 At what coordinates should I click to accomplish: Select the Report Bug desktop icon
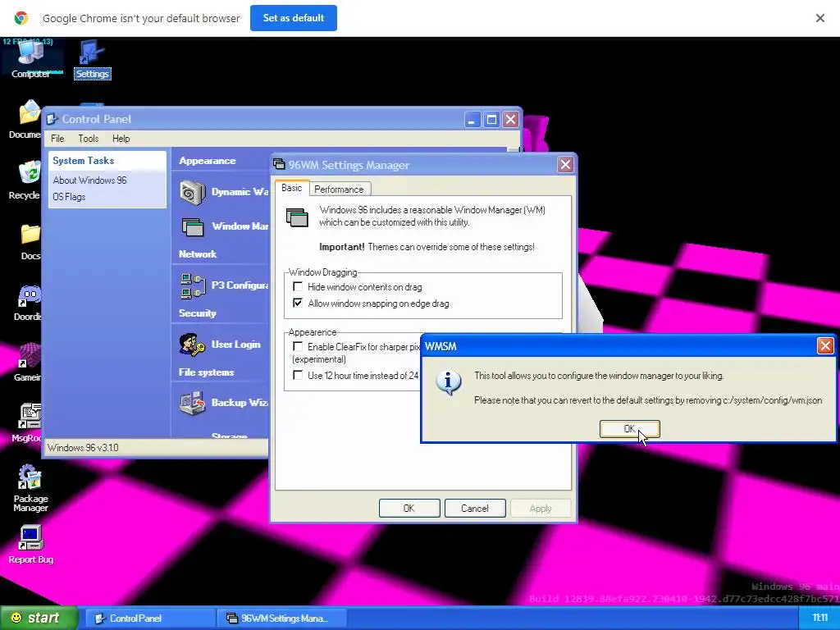(x=30, y=545)
